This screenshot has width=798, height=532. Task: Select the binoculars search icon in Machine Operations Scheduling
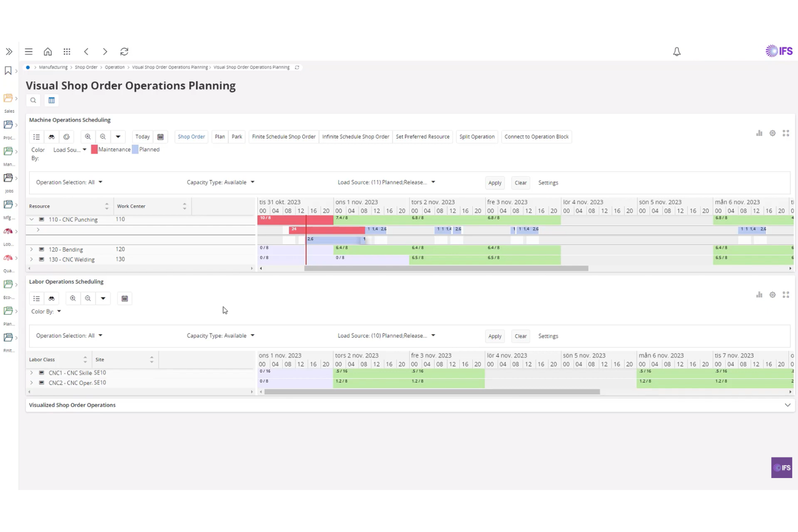51,136
